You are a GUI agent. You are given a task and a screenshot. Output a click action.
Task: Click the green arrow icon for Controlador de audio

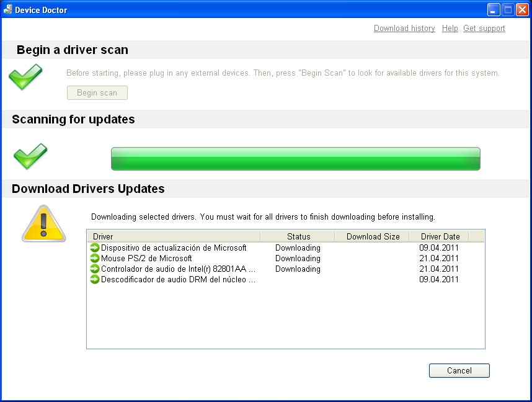click(x=95, y=269)
